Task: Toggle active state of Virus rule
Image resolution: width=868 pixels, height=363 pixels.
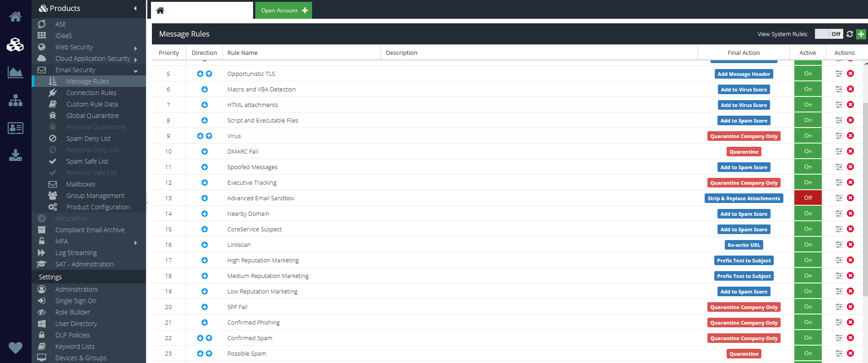Action: [808, 136]
